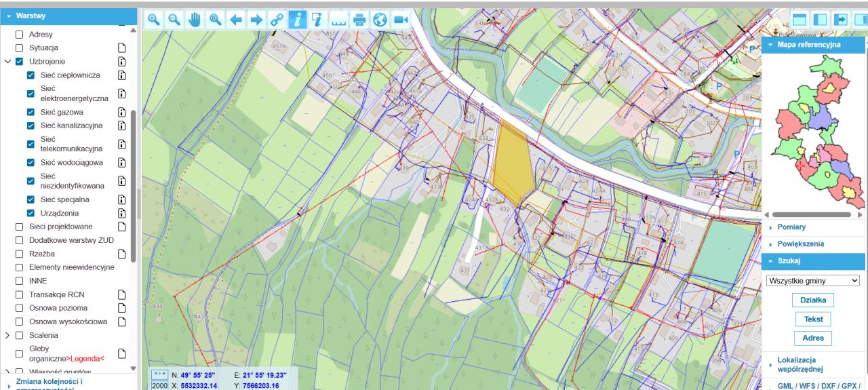Enable the Osnowa wysokościowa checkbox
This screenshot has height=390, width=868.
[x=20, y=321]
